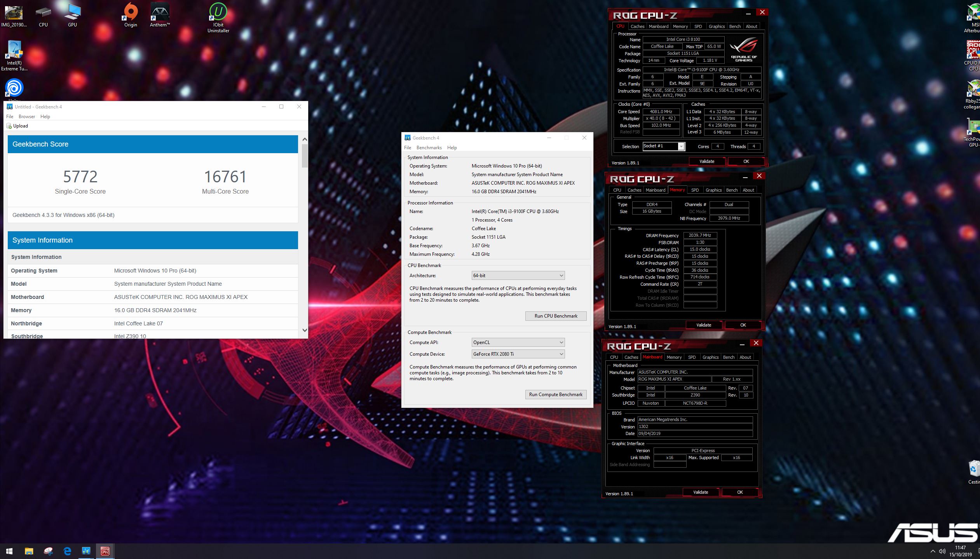Select Mainboard tab in top CPU-Z window
The height and width of the screenshot is (559, 980).
tap(659, 26)
